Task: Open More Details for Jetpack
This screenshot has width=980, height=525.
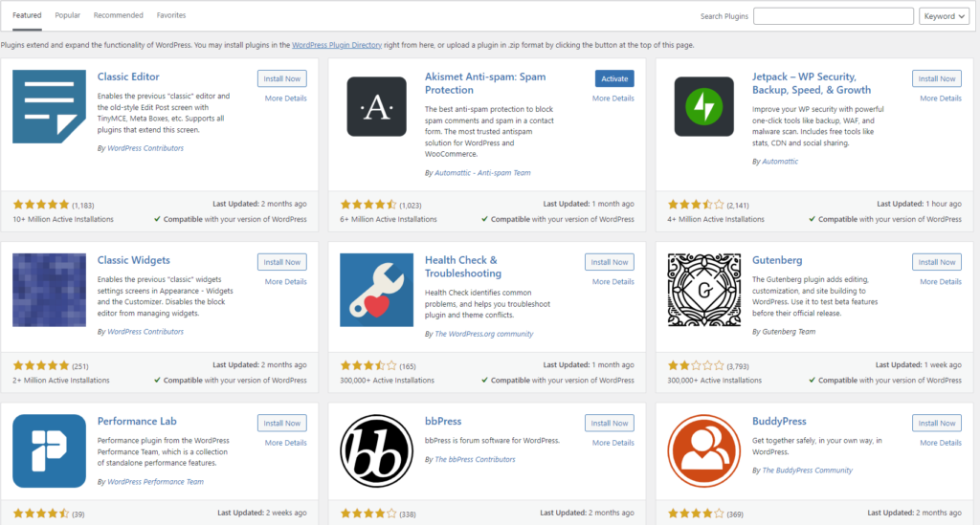Action: tap(941, 98)
